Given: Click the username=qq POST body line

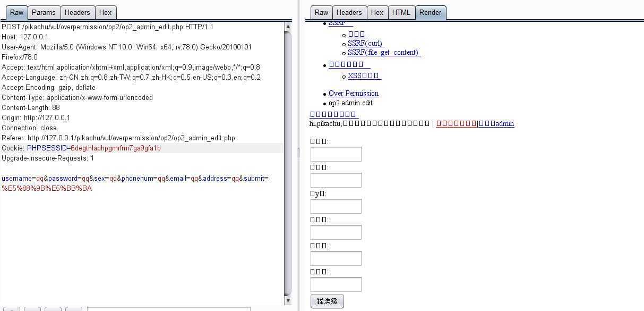Looking at the screenshot, I should 135,178.
